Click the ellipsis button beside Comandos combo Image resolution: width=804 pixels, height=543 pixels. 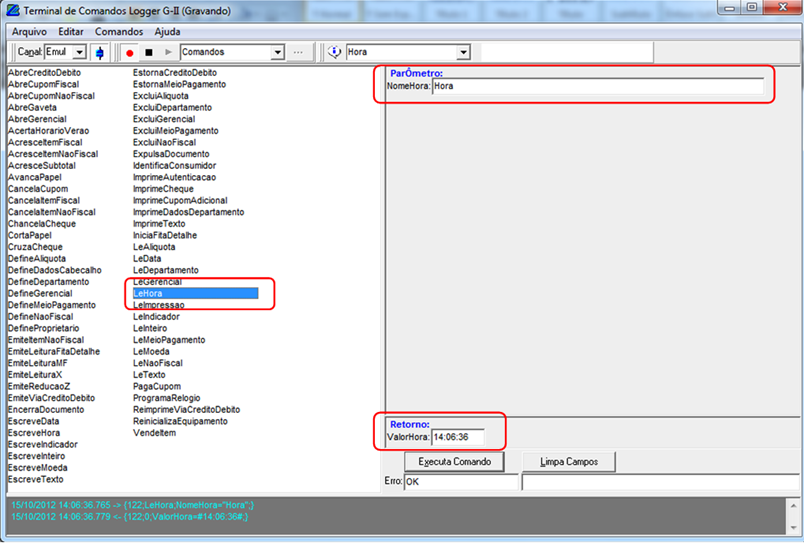(298, 52)
